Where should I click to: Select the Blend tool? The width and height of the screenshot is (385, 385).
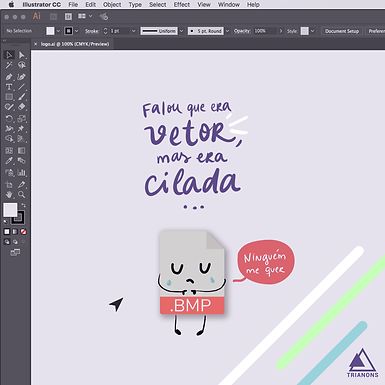(22, 161)
